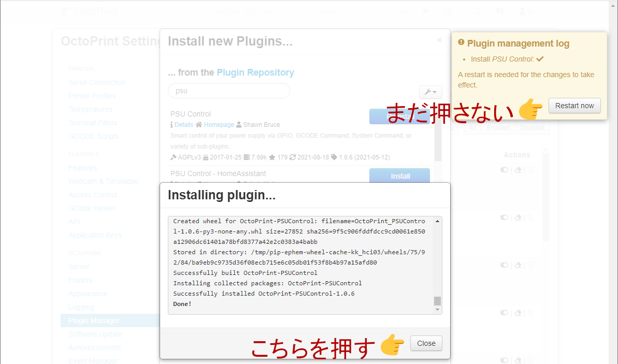
Task: Click the PSU Control - HomeAssistant plugin title
Action: (x=218, y=173)
